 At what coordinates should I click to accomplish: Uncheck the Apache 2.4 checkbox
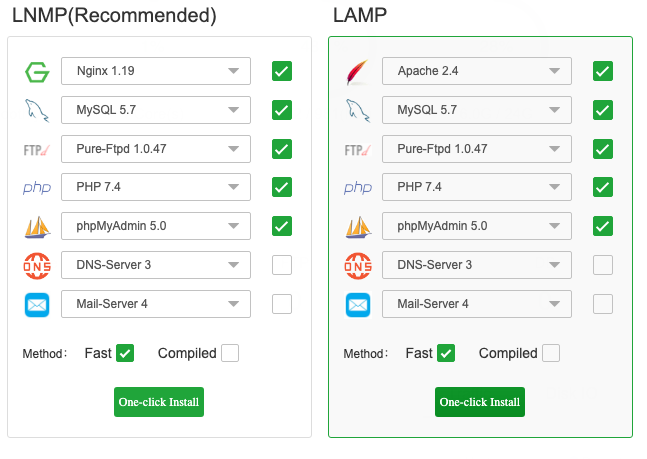pos(603,71)
